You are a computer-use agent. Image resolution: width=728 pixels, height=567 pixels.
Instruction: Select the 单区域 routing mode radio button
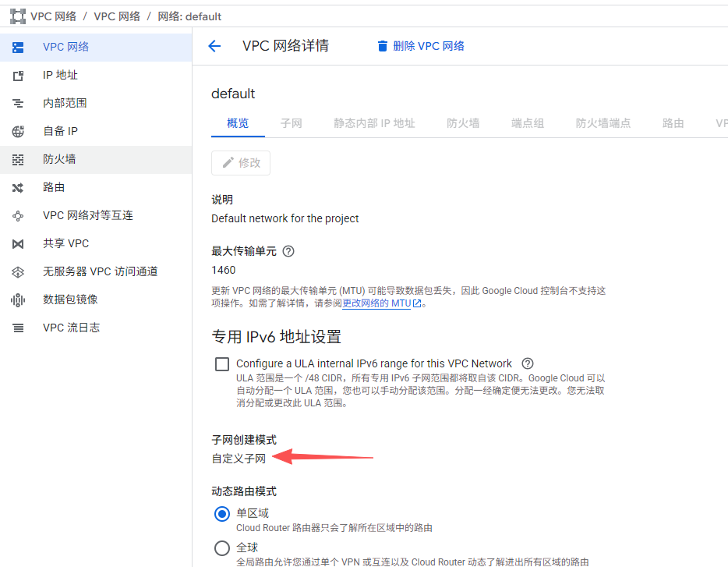pos(222,513)
